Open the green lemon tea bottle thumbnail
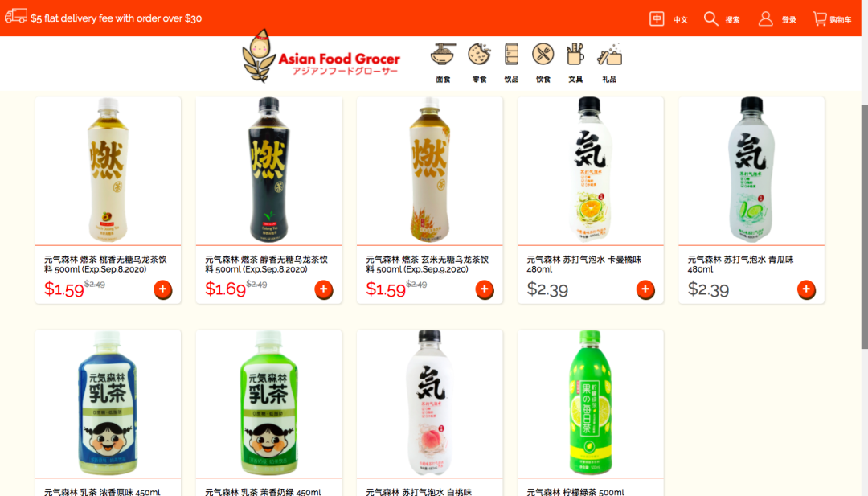Screen dimensions: 868x496 pyautogui.click(x=590, y=403)
